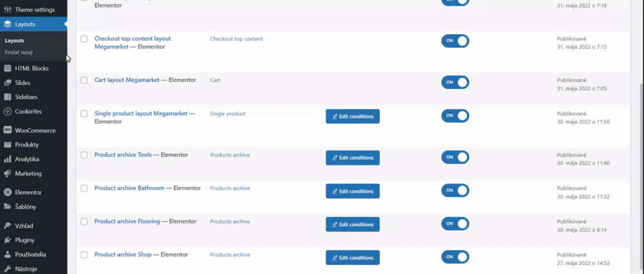This screenshot has height=274, width=644.
Task: Tick checkbox for Product archive Shop
Action: click(x=84, y=255)
